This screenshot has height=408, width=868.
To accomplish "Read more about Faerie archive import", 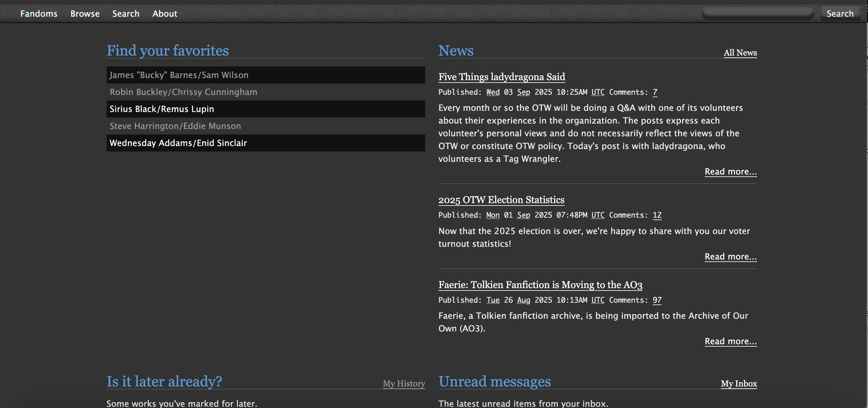I will click(731, 341).
